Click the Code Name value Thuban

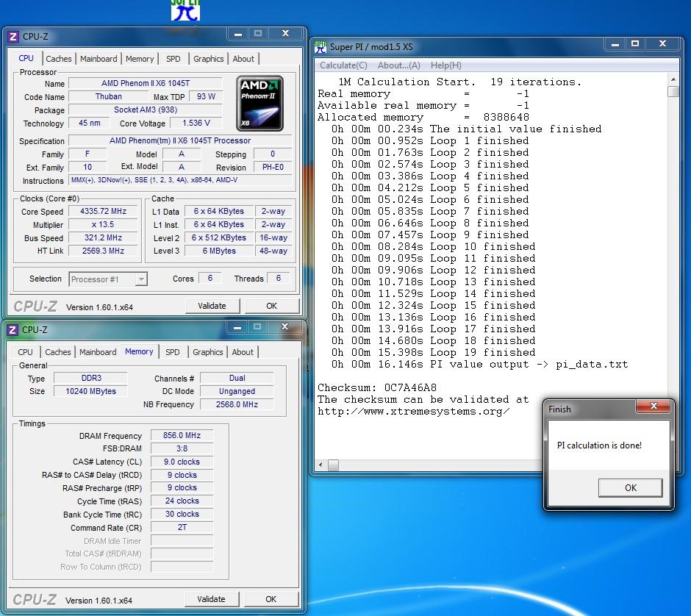(x=108, y=96)
